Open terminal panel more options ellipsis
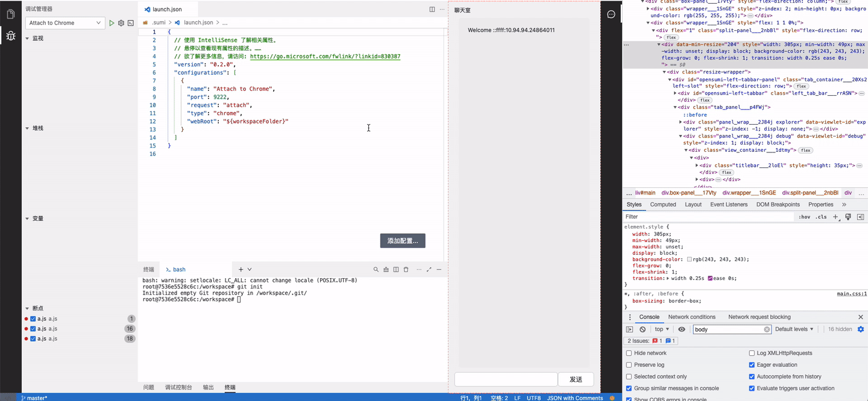This screenshot has height=401, width=868. point(418,269)
